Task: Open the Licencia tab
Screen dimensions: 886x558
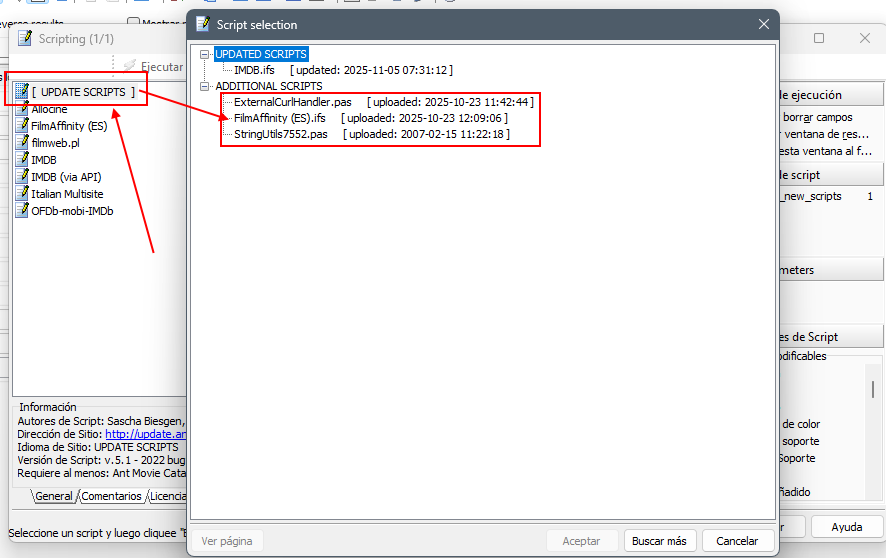Action: [x=167, y=496]
